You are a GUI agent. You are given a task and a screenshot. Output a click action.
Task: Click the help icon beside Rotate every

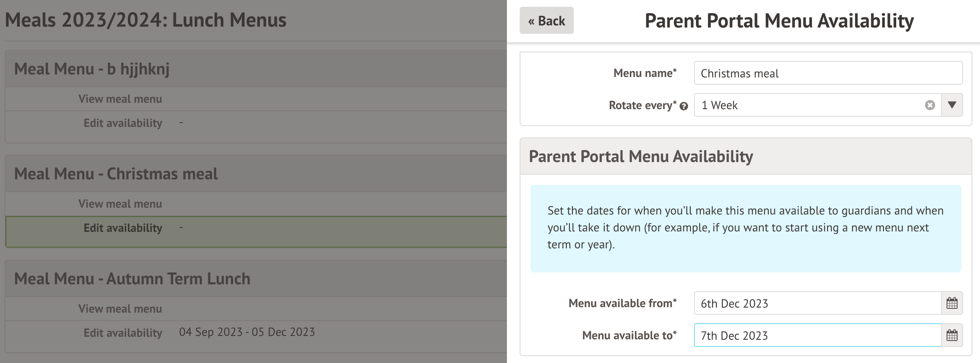684,106
